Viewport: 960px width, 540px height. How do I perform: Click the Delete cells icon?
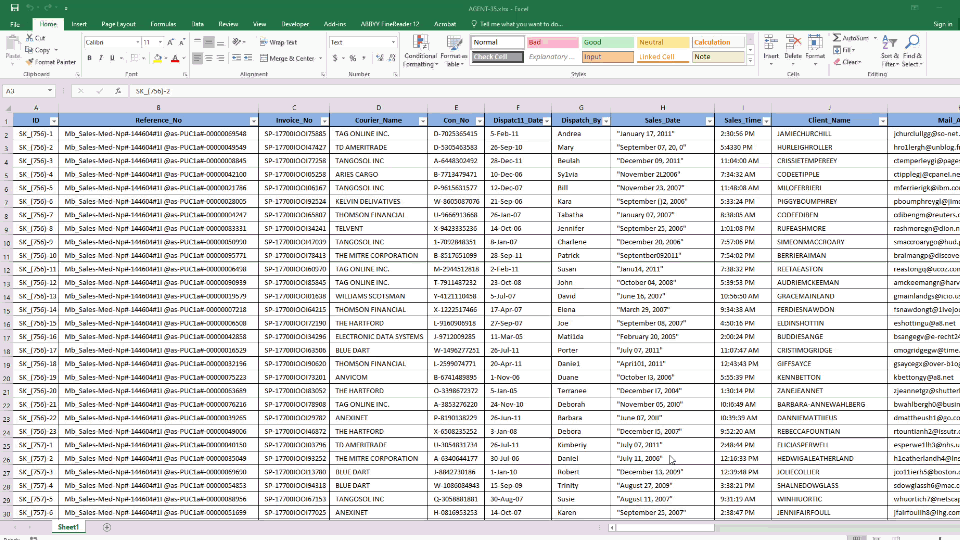(793, 43)
